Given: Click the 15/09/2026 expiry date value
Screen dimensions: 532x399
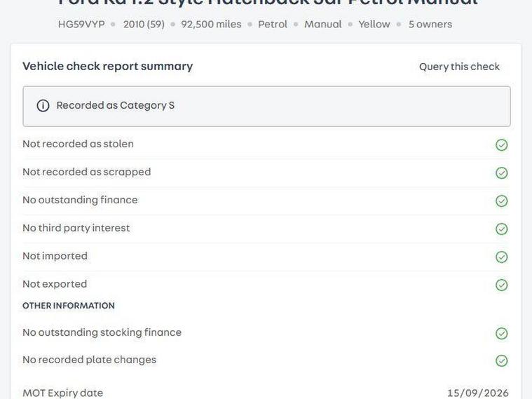Looking at the screenshot, I should tap(478, 393).
